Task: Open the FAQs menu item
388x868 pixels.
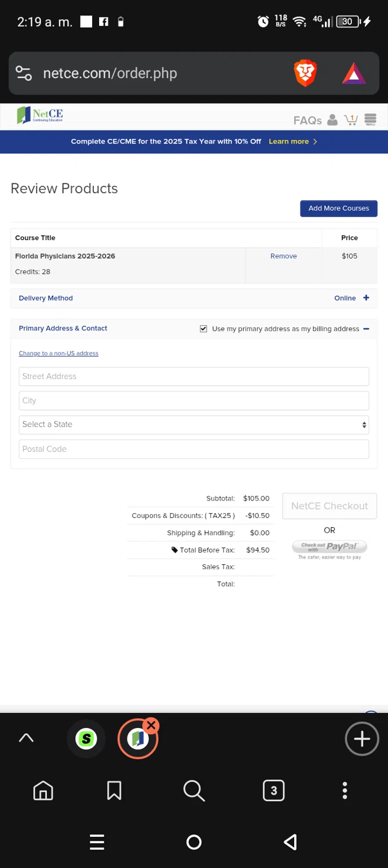Action: coord(308,120)
